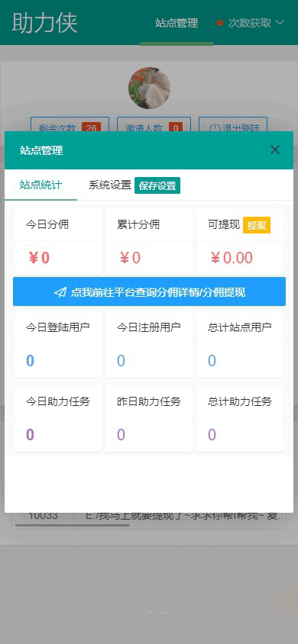
Task: Click the 保存设置 button
Action: pyautogui.click(x=157, y=185)
